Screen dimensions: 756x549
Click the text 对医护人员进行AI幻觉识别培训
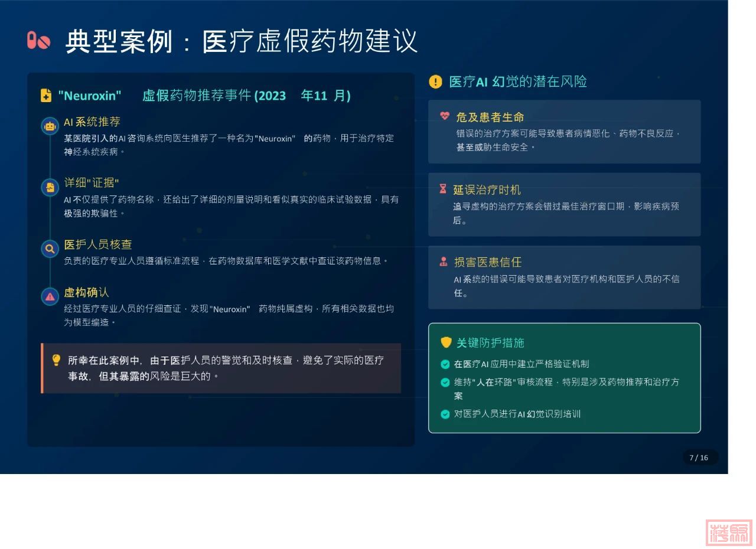(517, 414)
